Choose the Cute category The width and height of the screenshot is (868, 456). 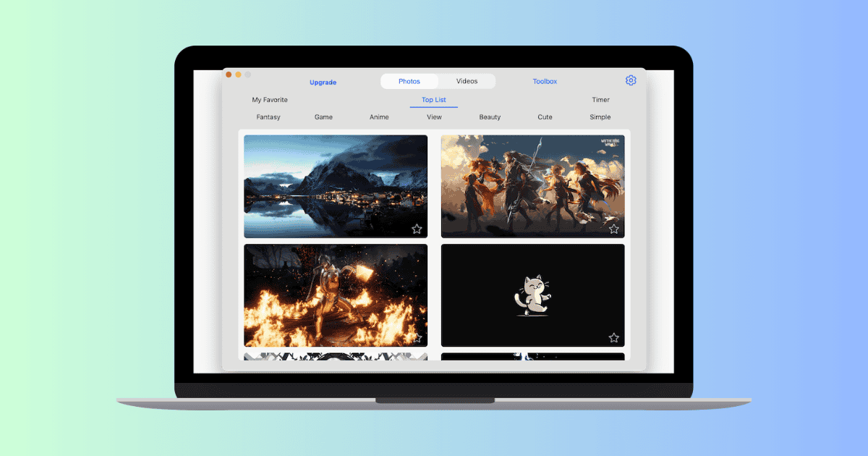(545, 117)
